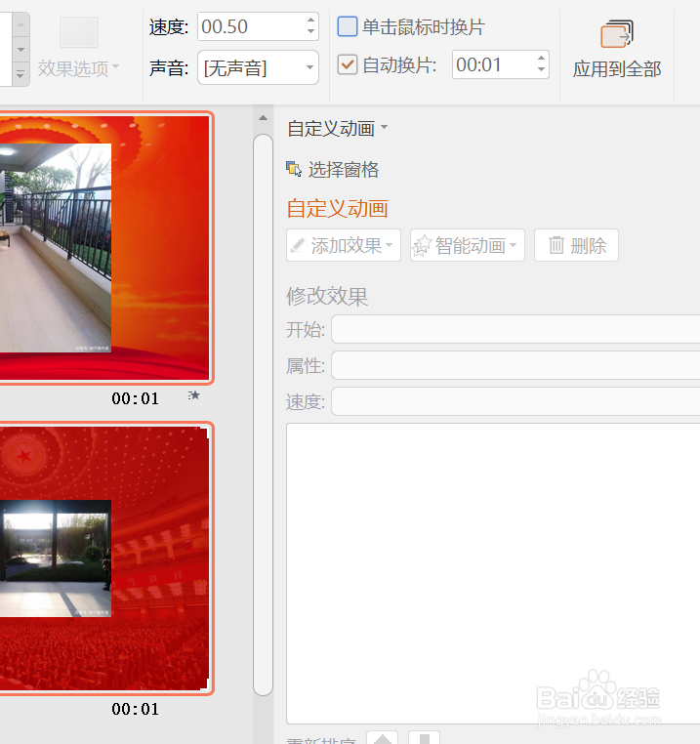Open the 添加效果 dropdown
700x744 pixels.
click(344, 245)
